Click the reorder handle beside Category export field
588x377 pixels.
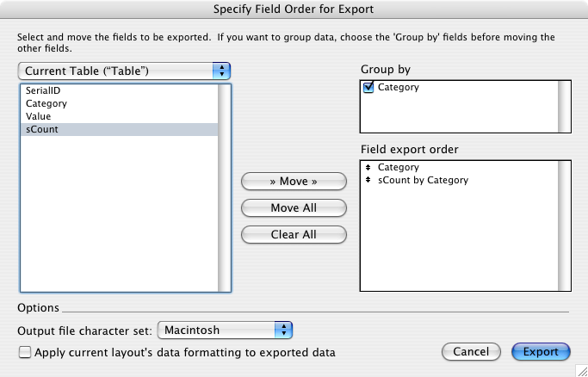pyautogui.click(x=368, y=167)
